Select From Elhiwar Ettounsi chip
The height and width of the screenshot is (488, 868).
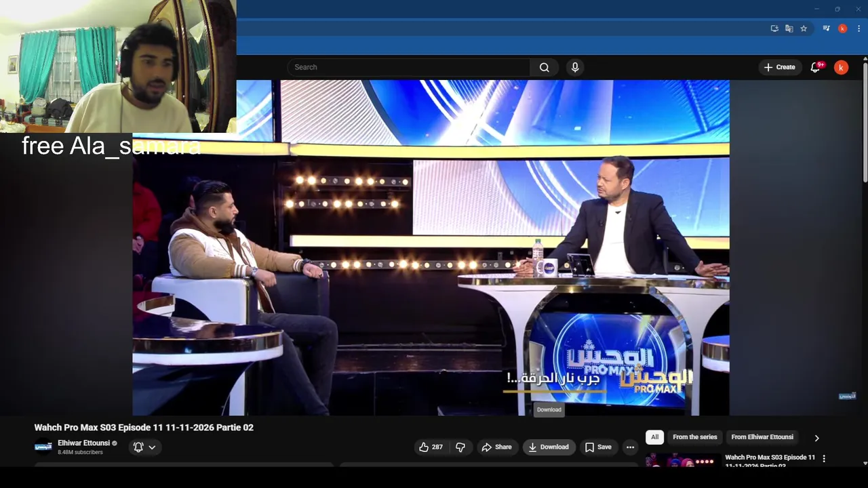762,437
